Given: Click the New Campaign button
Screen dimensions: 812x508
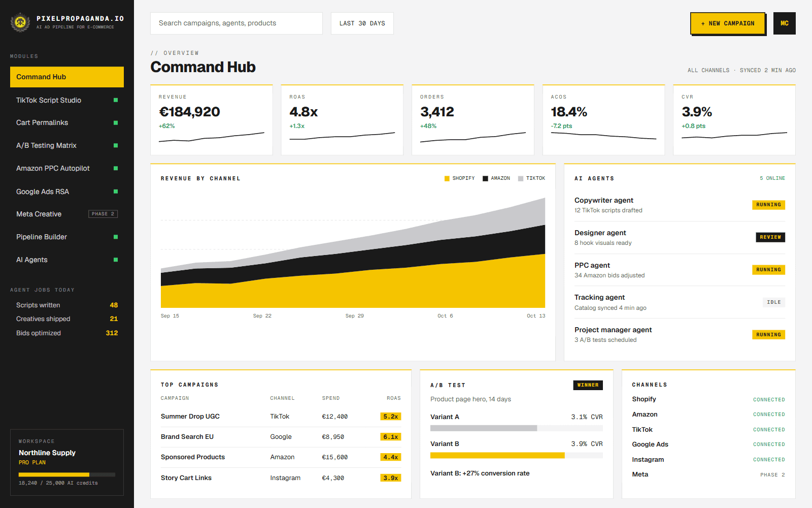Looking at the screenshot, I should coord(728,23).
